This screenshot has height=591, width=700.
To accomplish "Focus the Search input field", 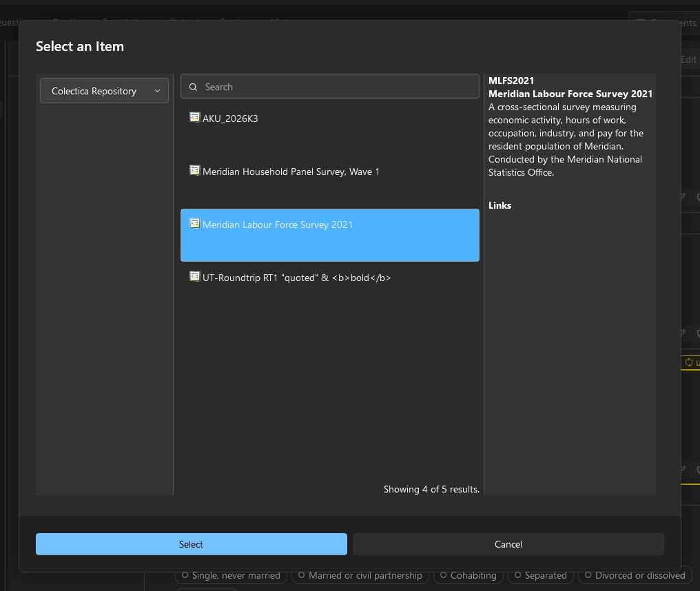I will (329, 87).
